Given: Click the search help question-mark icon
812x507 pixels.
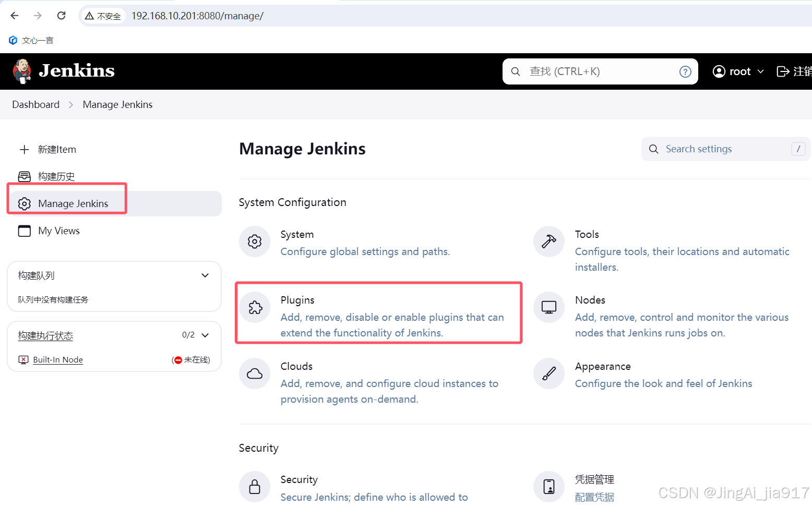Looking at the screenshot, I should pyautogui.click(x=685, y=71).
